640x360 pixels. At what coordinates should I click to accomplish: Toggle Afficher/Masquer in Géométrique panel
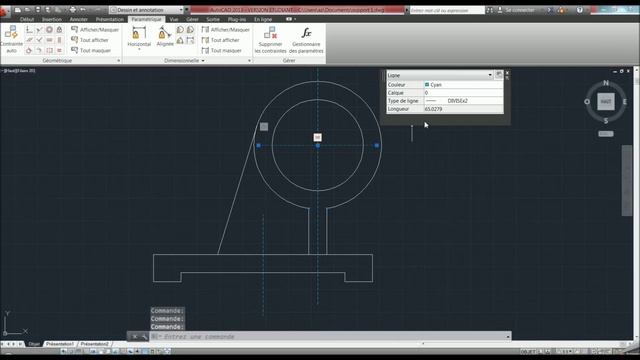95,29
